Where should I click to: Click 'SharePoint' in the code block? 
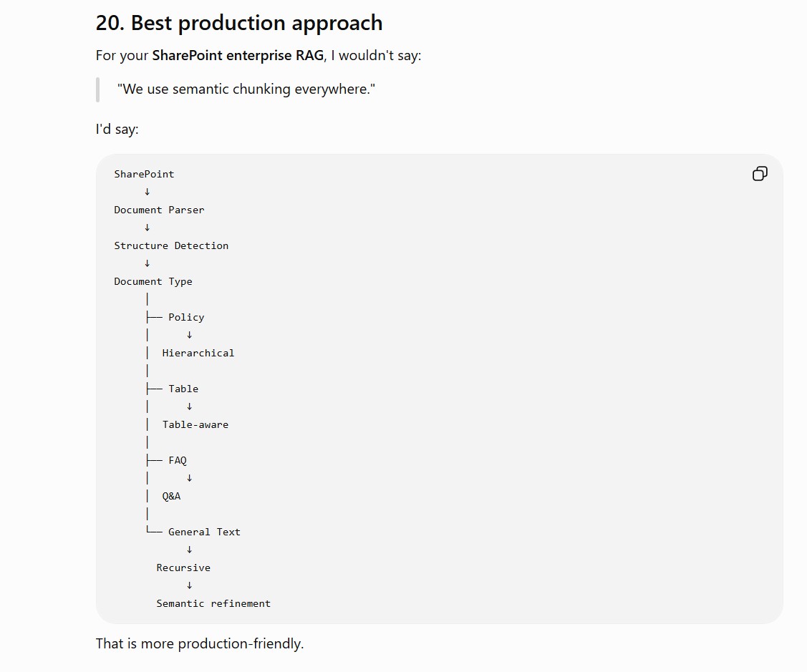(144, 174)
